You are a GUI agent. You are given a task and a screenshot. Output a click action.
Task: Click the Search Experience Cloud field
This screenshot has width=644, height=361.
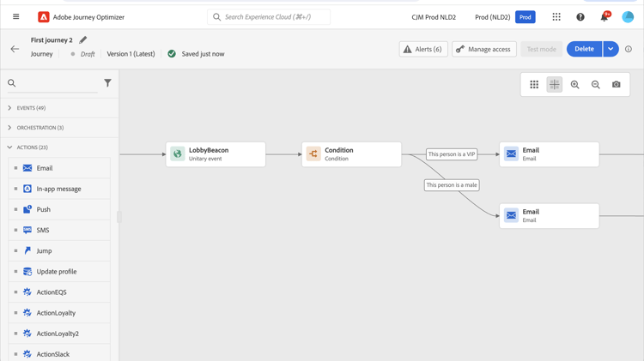(270, 17)
